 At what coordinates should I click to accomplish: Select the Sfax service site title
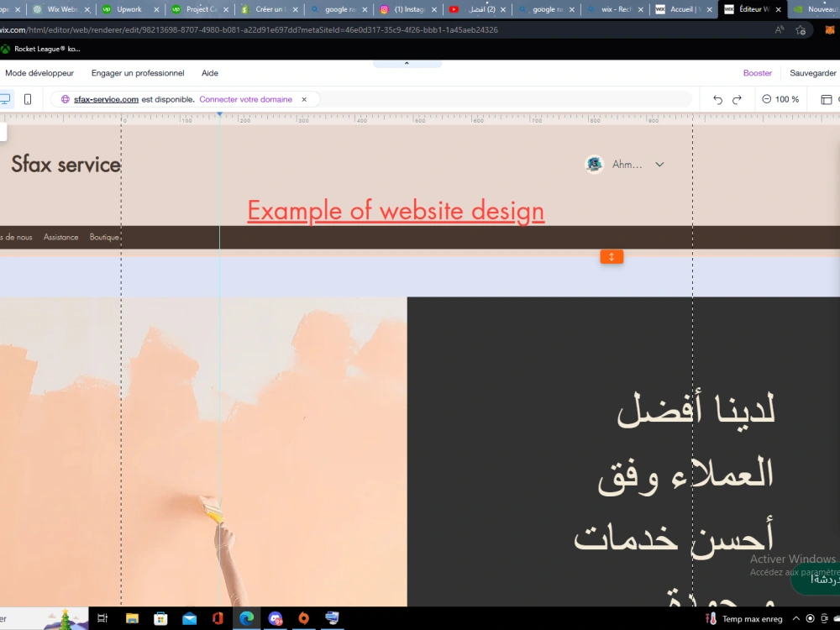pyautogui.click(x=66, y=164)
